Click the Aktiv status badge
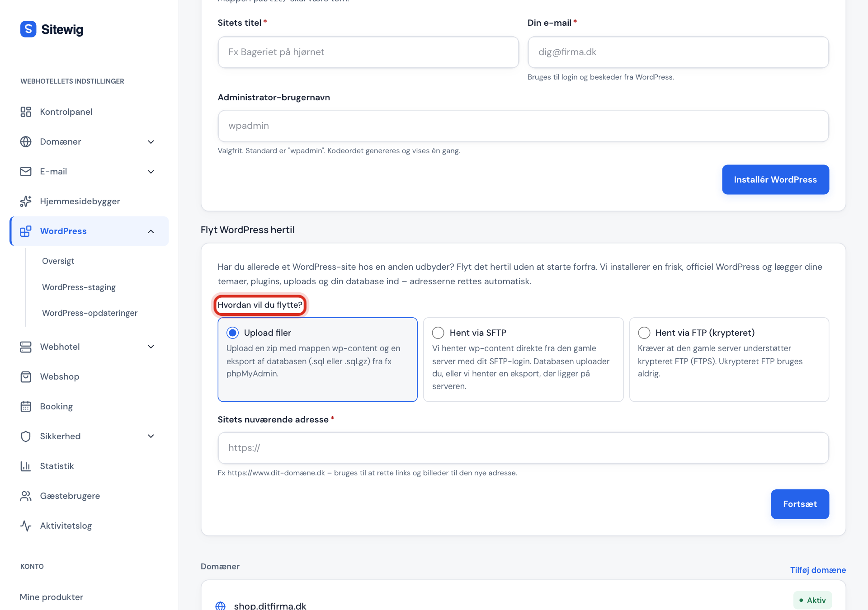868x610 pixels. click(x=812, y=600)
